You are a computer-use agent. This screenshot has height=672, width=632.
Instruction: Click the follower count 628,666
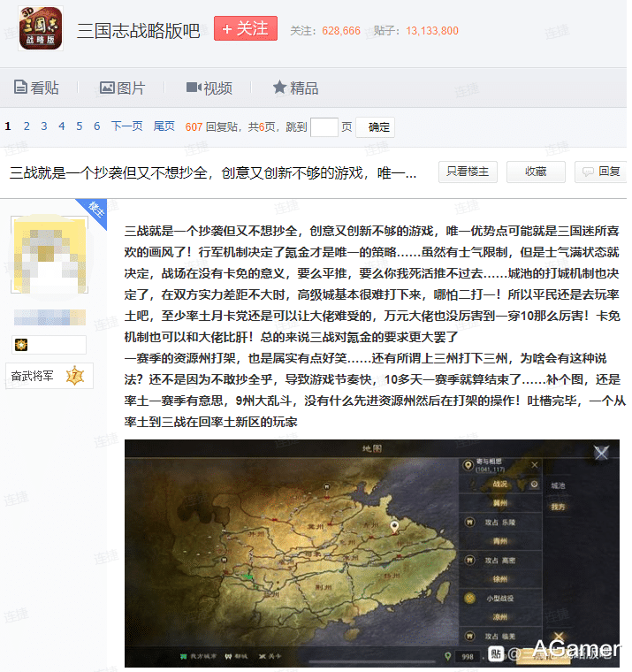[x=341, y=31]
